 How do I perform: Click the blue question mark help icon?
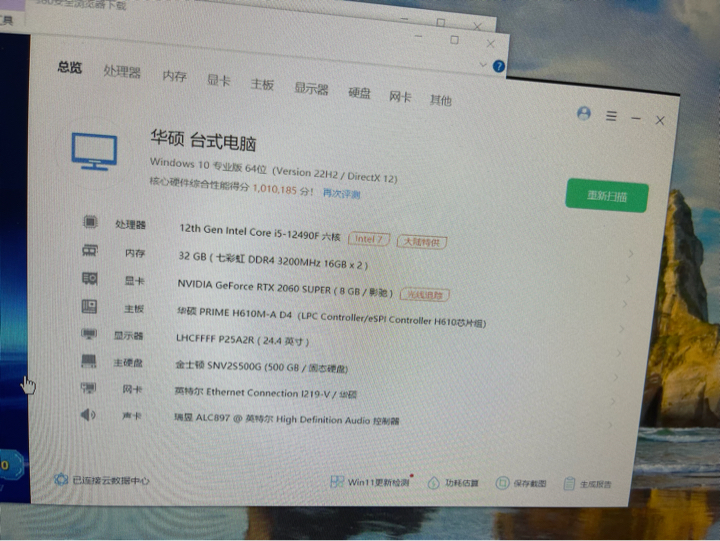pyautogui.click(x=499, y=66)
